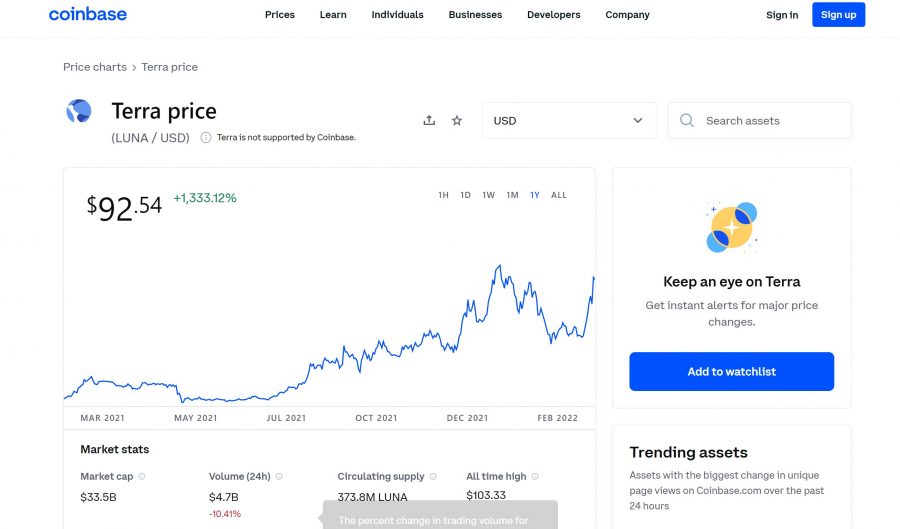Image resolution: width=900 pixels, height=529 pixels.
Task: Click the $92.54 price value
Action: 124,207
